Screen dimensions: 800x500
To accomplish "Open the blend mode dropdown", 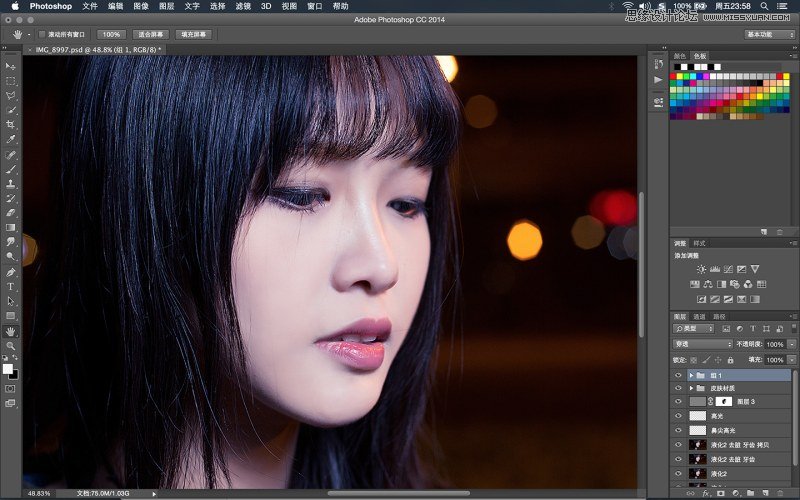I will (x=703, y=344).
